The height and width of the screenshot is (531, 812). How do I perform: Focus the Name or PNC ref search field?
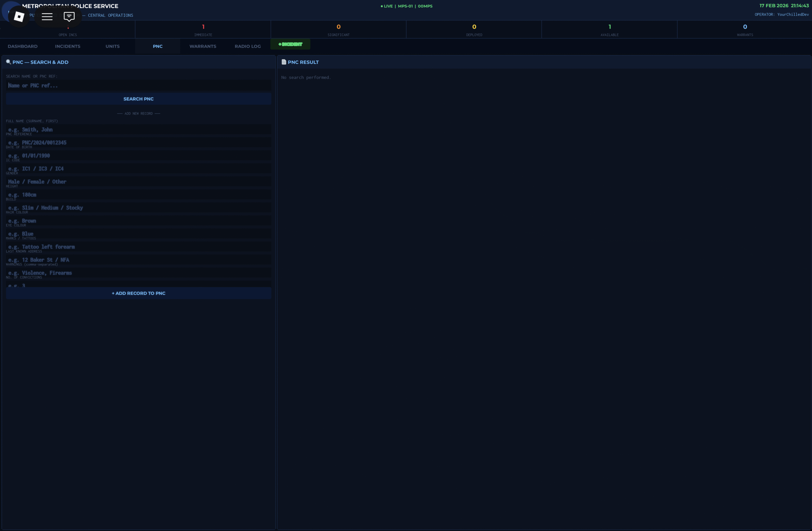139,86
